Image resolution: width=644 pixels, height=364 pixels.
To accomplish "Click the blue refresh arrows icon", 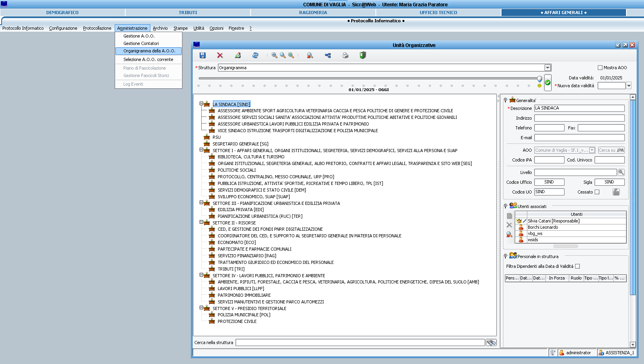I will [255, 56].
